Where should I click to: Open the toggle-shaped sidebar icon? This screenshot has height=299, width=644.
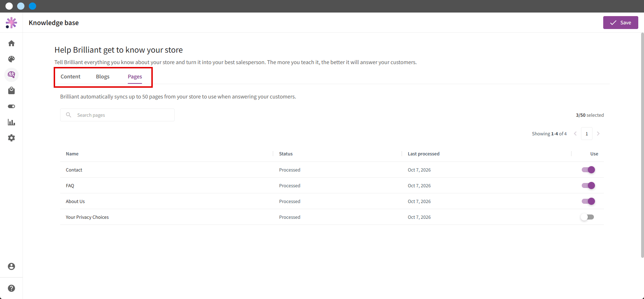pyautogui.click(x=11, y=106)
